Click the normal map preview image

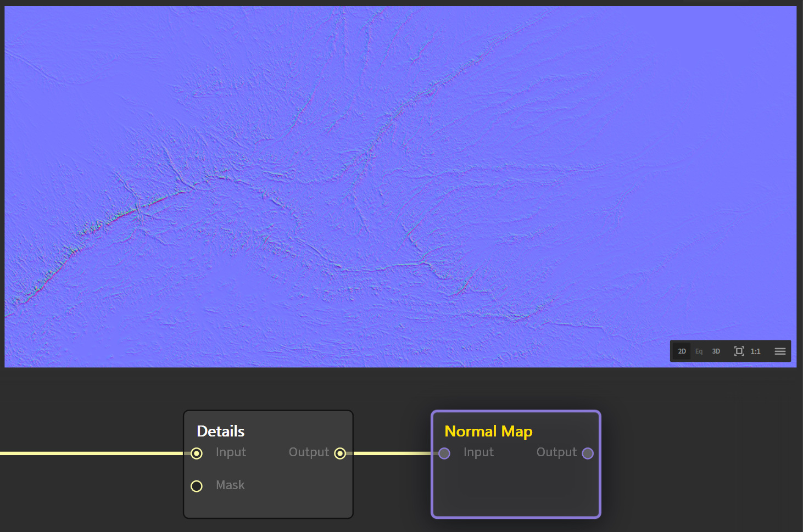[384, 165]
